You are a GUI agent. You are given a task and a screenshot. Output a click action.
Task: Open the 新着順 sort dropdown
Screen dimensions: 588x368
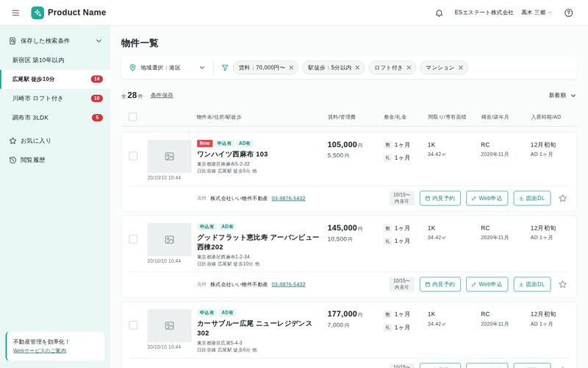click(x=562, y=96)
